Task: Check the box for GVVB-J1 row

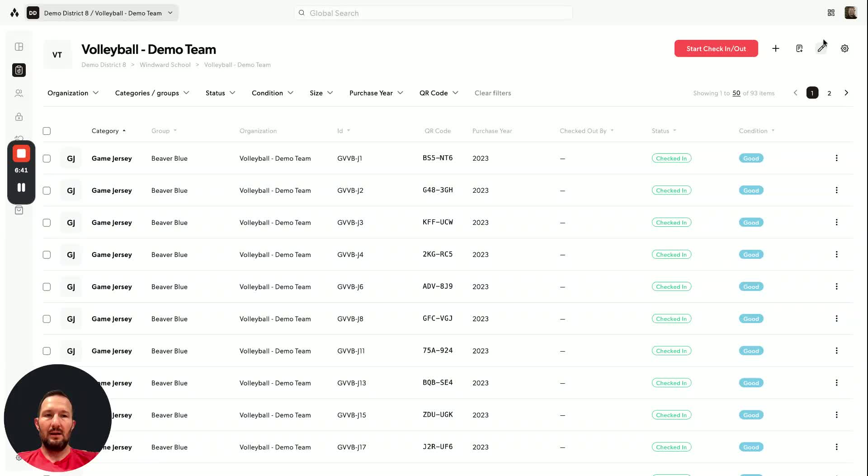Action: pos(47,158)
